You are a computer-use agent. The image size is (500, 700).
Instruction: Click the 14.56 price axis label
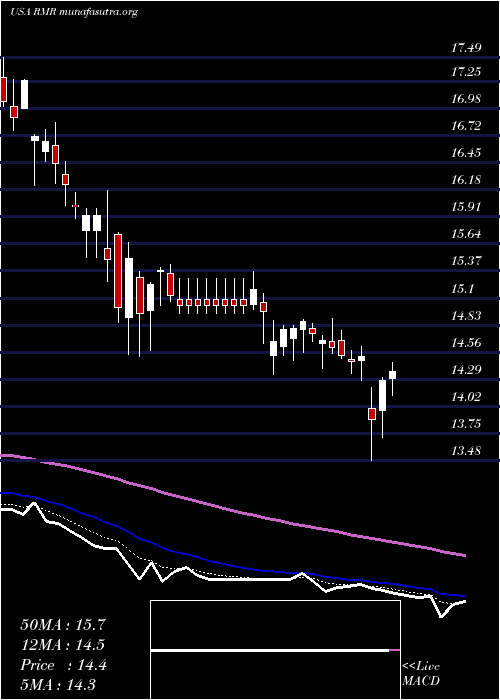tap(466, 343)
